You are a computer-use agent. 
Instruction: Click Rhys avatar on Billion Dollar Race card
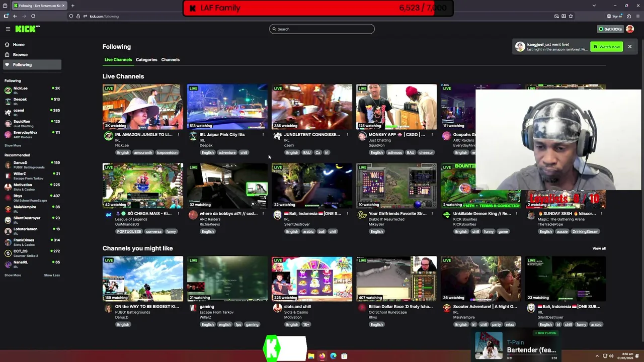(x=362, y=308)
